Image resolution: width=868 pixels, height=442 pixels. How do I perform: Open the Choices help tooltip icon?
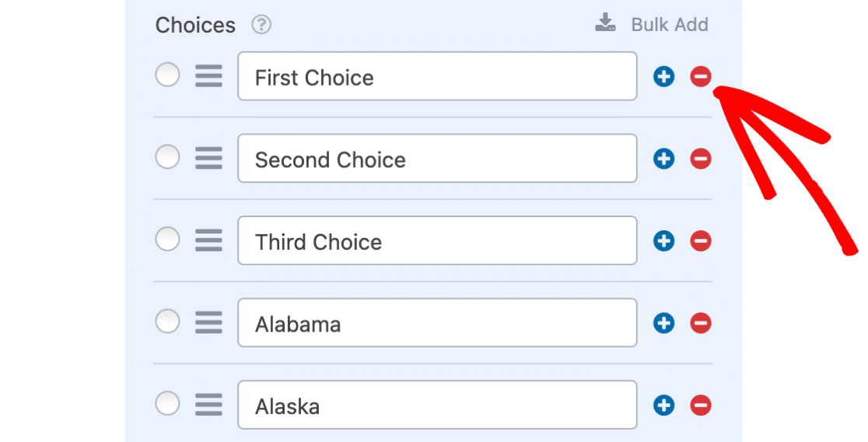tap(261, 25)
